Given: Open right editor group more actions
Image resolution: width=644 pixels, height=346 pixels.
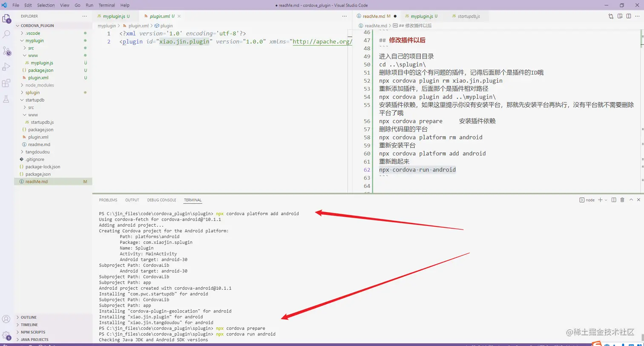Looking at the screenshot, I should pyautogui.click(x=638, y=16).
